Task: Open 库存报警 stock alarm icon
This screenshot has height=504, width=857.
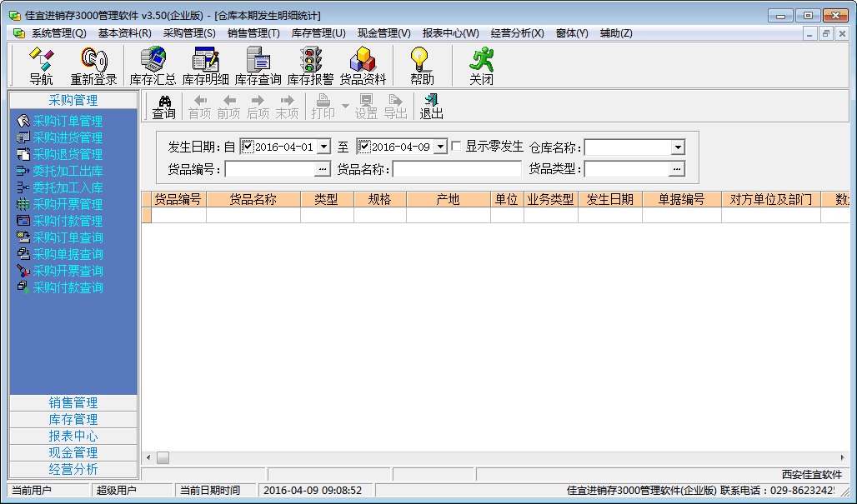Action: [x=310, y=66]
